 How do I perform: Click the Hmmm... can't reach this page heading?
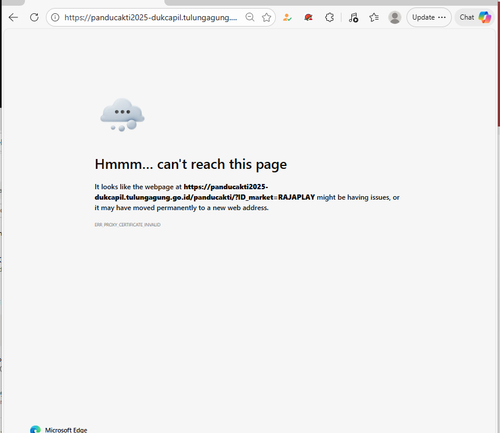(191, 164)
